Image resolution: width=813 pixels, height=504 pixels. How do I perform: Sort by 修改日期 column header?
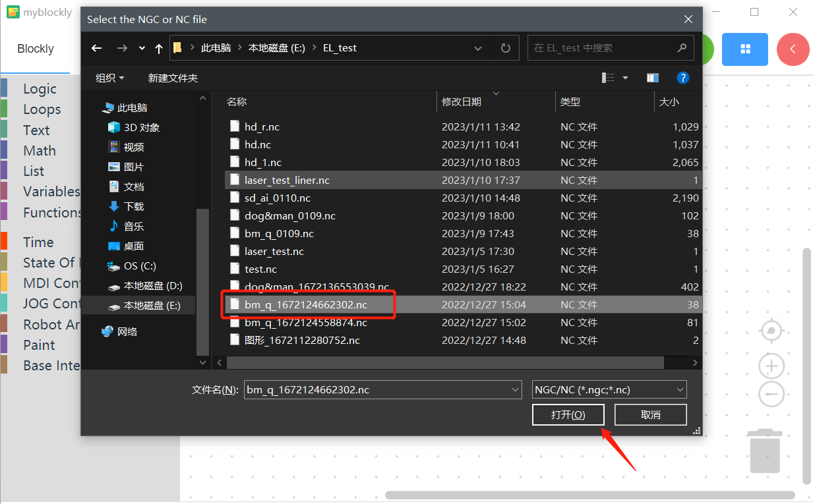[x=462, y=101]
